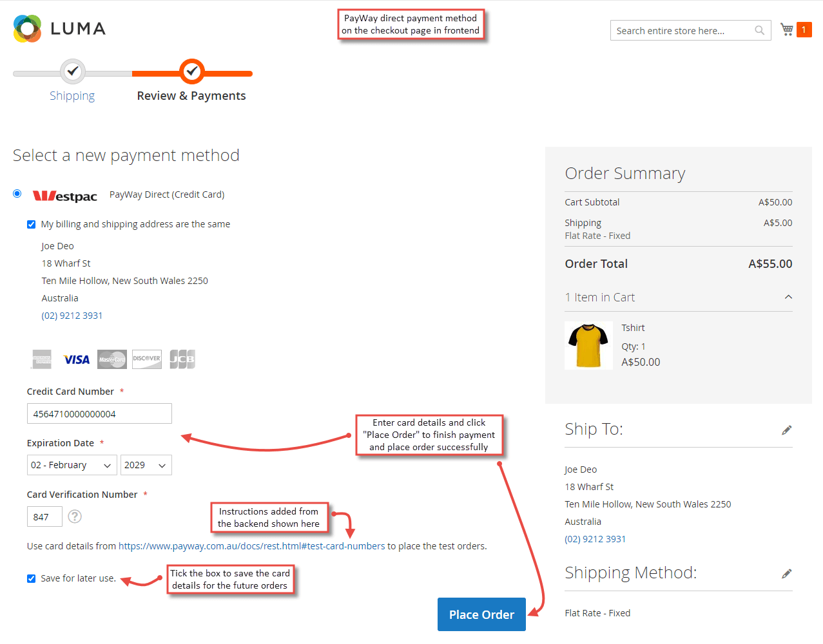This screenshot has height=644, width=823.
Task: Click the LUMA store name text
Action: pyautogui.click(x=78, y=29)
